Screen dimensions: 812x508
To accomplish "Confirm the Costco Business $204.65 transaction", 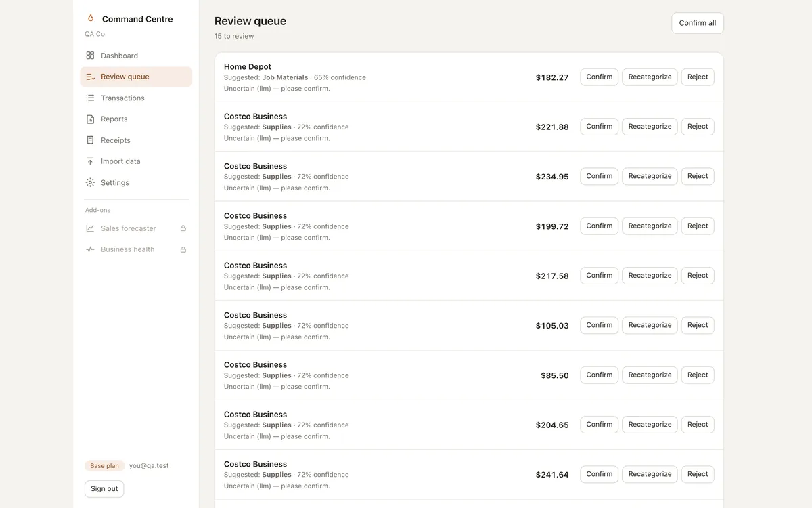I will (600, 425).
